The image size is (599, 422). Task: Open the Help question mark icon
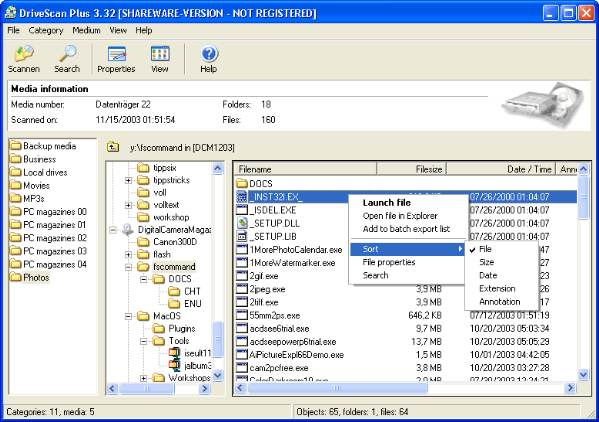click(x=209, y=54)
